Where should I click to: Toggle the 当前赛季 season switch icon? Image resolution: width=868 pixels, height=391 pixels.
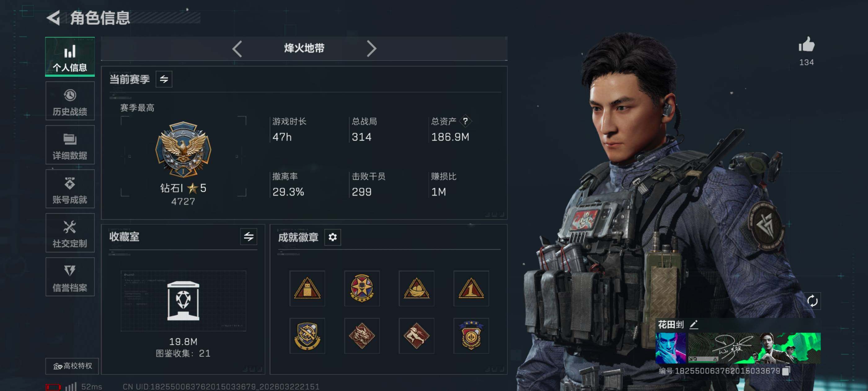[x=164, y=79]
